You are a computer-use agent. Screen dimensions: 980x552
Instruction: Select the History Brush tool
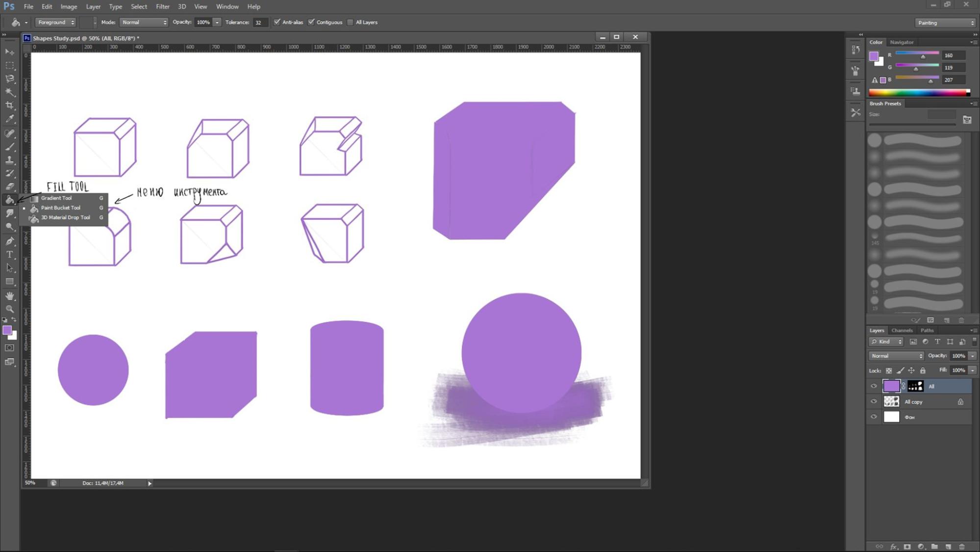(x=10, y=173)
